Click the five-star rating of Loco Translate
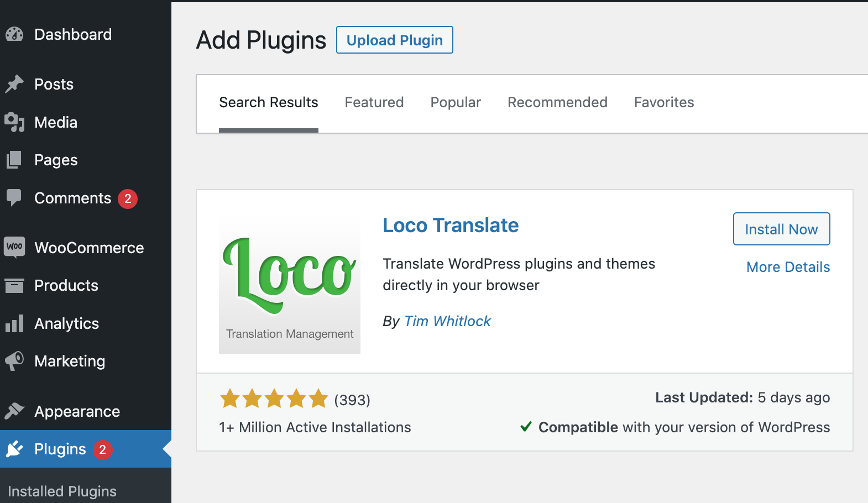Image resolution: width=868 pixels, height=503 pixels. (x=274, y=399)
